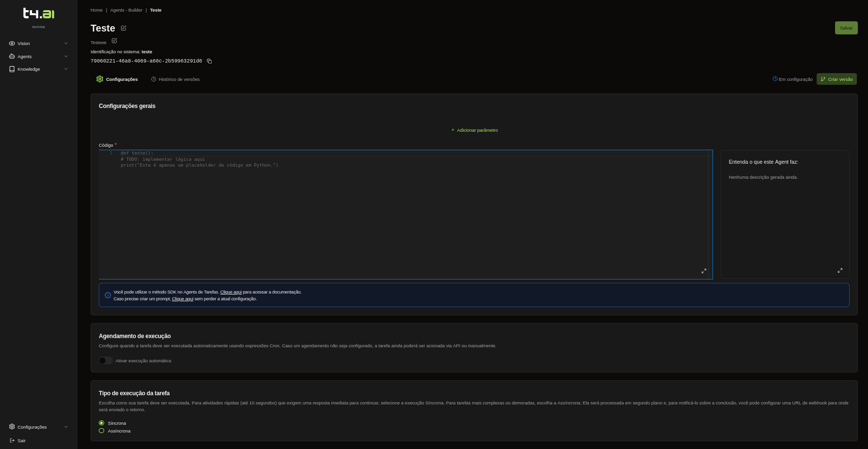Select the Síncrona execution option

[x=102, y=423]
